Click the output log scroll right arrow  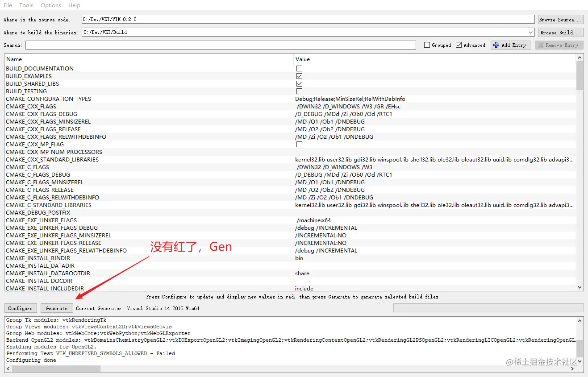[573, 369]
